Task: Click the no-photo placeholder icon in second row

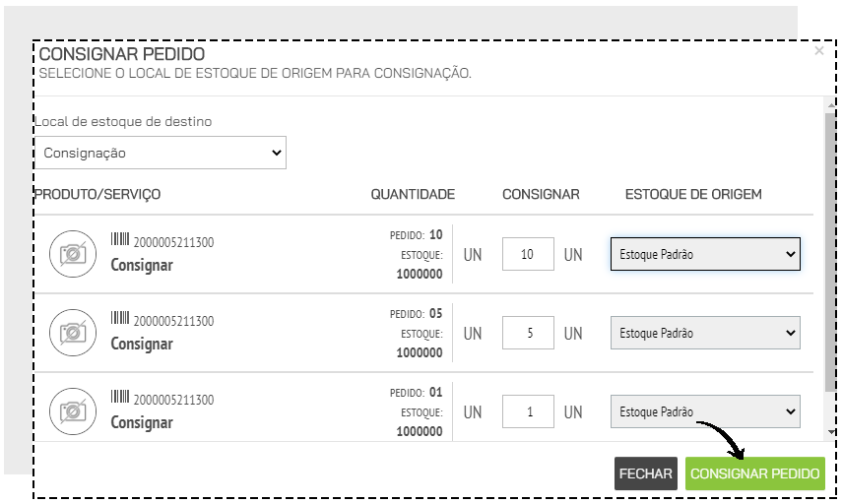Action: click(x=73, y=333)
